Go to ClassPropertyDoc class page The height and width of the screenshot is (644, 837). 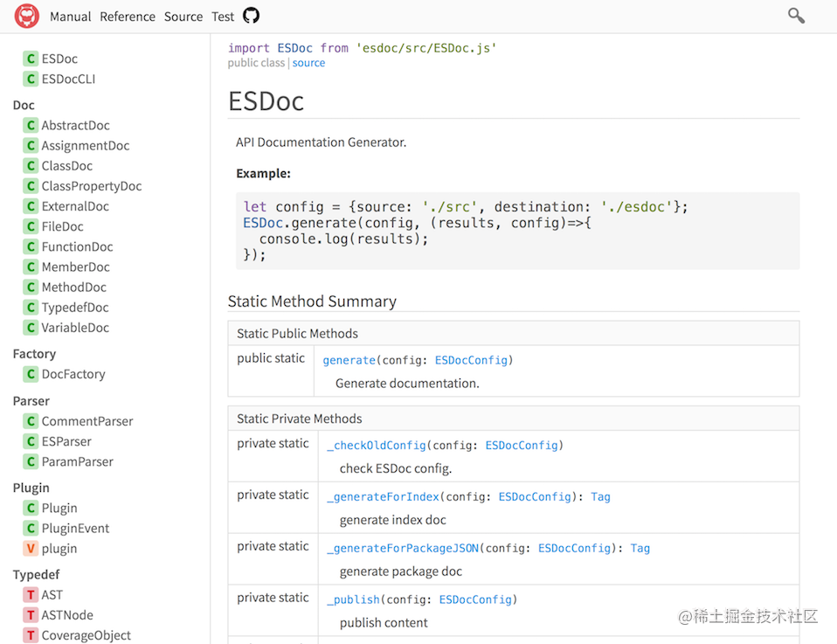coord(91,186)
